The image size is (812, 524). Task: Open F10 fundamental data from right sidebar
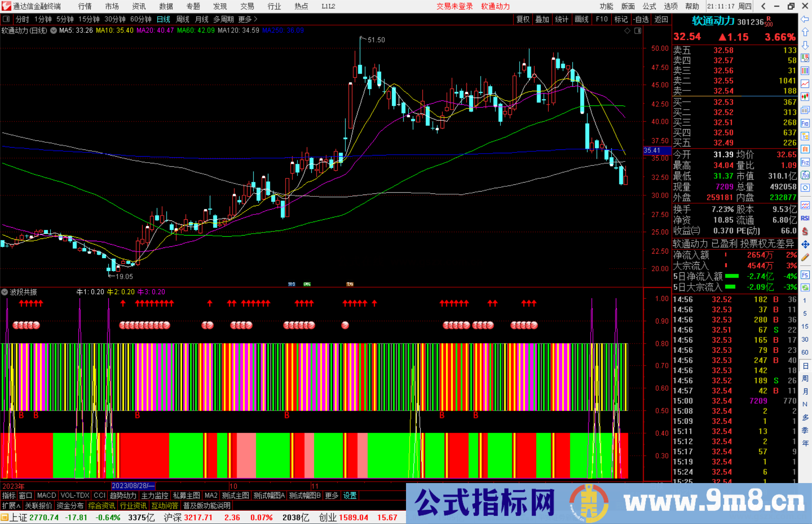pyautogui.click(x=805, y=124)
